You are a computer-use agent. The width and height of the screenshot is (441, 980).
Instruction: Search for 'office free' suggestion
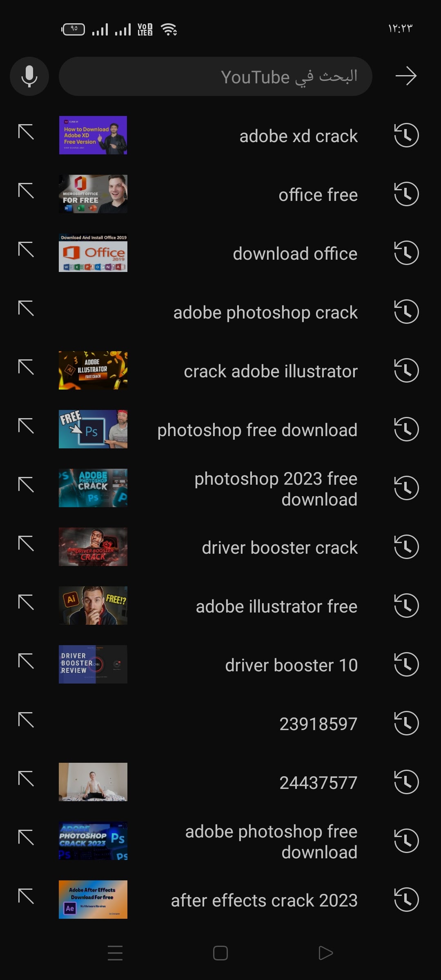coord(318,195)
